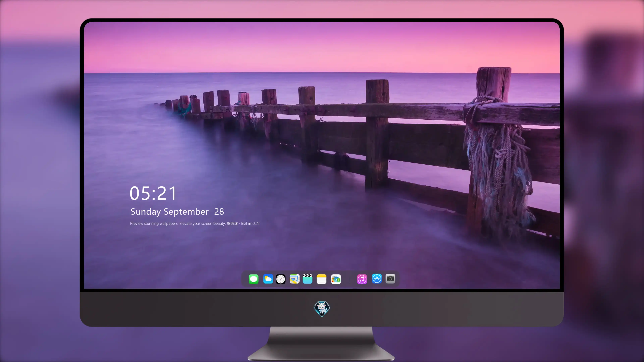Open the blue App Store icon
Screen dimensions: 644x362
(x=377, y=279)
